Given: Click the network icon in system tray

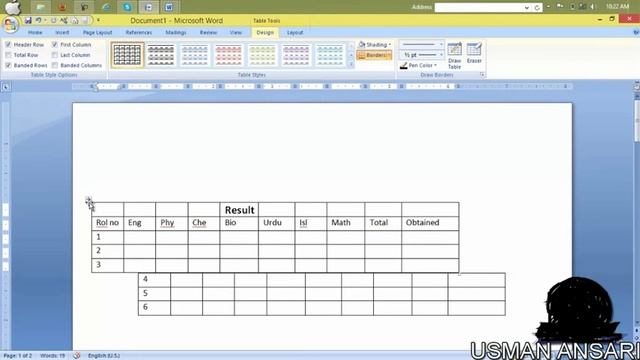Looking at the screenshot, I should click(x=582, y=7).
